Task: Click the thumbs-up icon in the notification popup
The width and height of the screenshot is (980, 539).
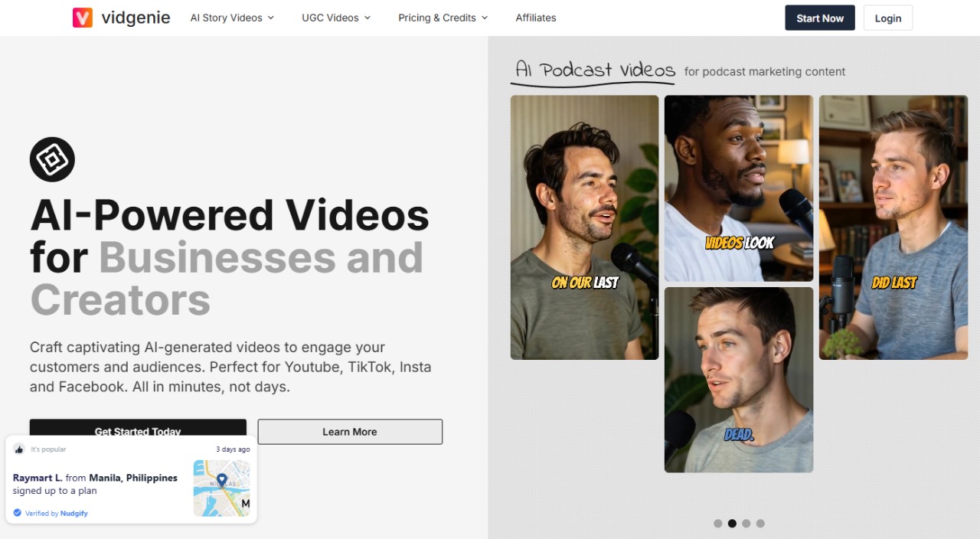Action: coord(19,449)
